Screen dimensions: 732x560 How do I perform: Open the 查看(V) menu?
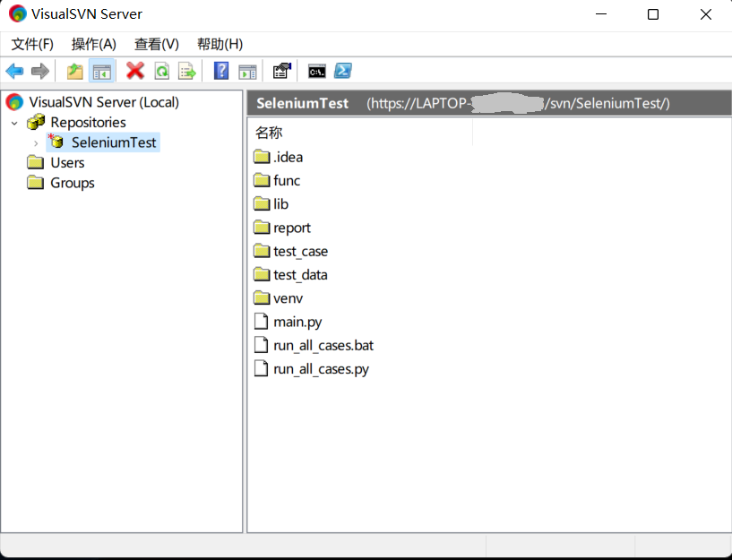157,44
